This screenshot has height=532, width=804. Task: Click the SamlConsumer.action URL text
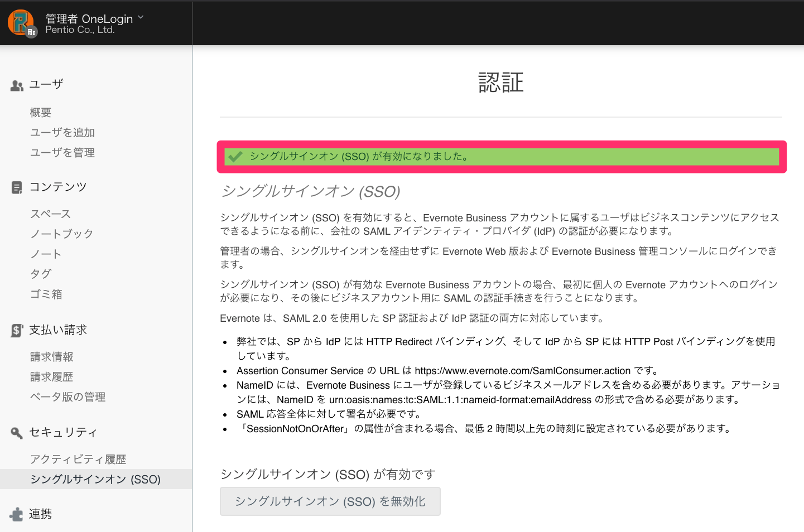point(523,371)
